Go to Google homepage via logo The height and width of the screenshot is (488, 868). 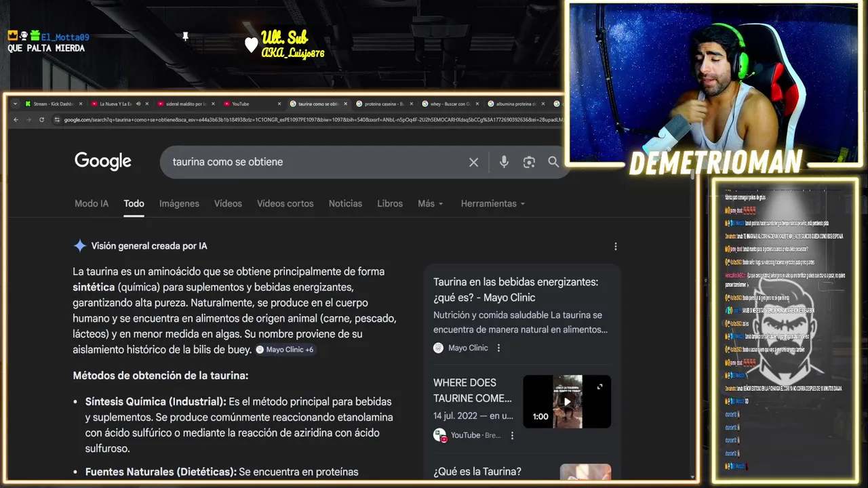(103, 161)
